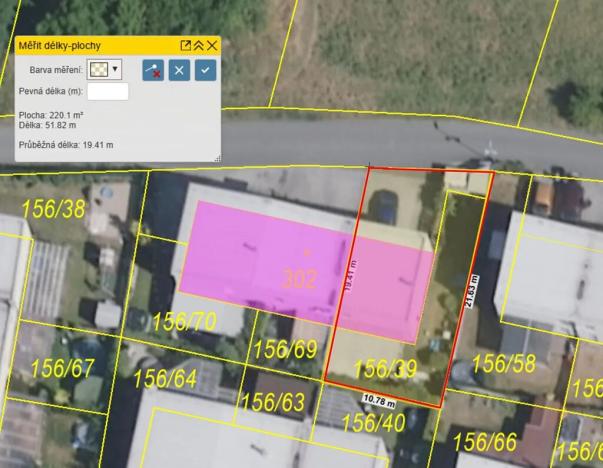Select parcel label 156/69
Screen dimensions: 603x468
point(285,349)
